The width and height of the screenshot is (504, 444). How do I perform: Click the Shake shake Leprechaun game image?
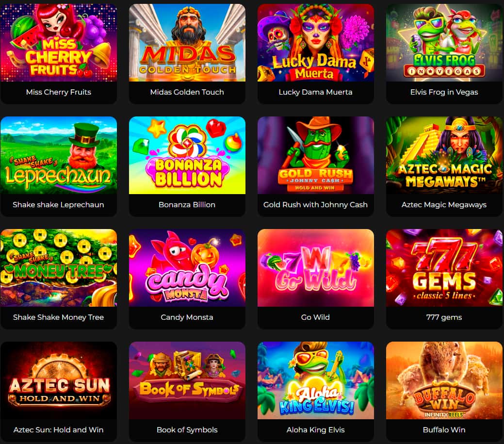tap(59, 155)
